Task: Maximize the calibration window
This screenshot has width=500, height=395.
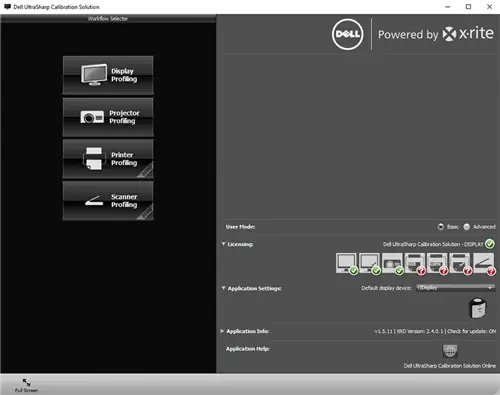Action: (468, 7)
